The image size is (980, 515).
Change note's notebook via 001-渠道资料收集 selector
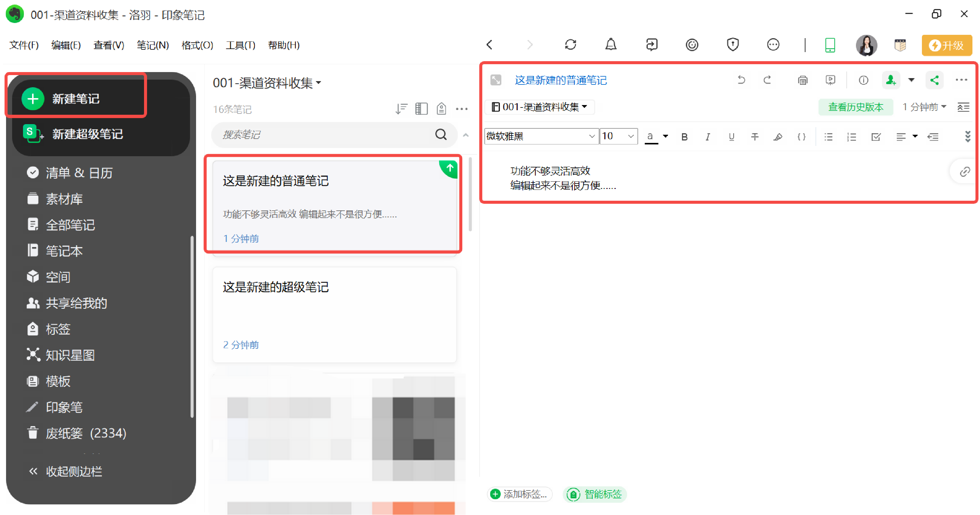pyautogui.click(x=539, y=107)
